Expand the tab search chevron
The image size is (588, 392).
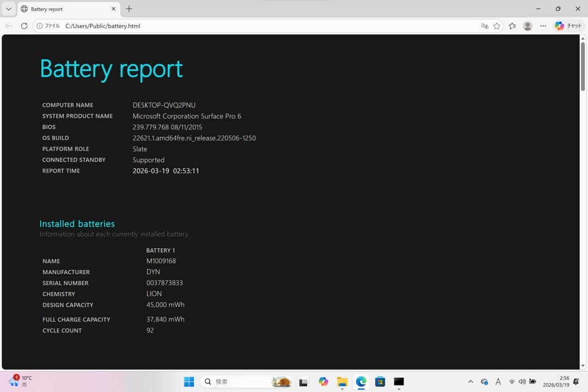pos(8,9)
